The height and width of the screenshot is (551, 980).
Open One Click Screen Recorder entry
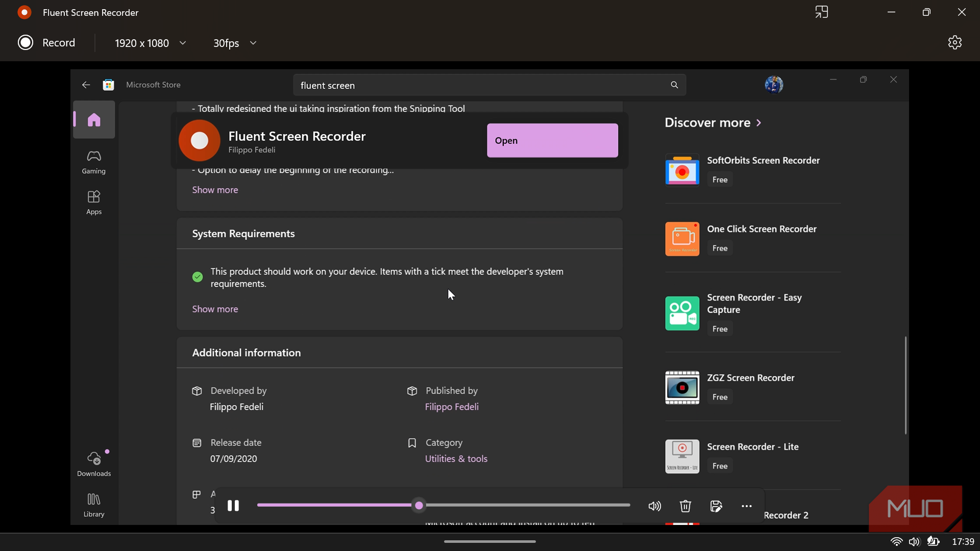(753, 238)
